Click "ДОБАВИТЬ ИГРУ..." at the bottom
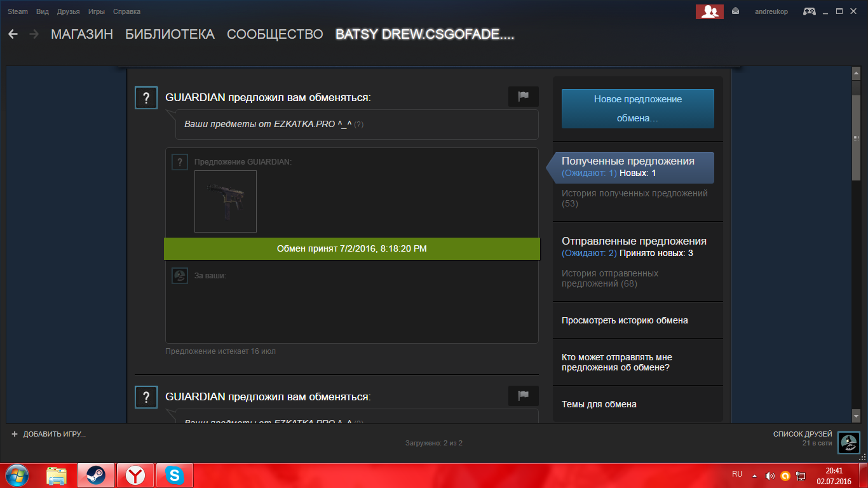This screenshot has width=868, height=488. point(55,434)
